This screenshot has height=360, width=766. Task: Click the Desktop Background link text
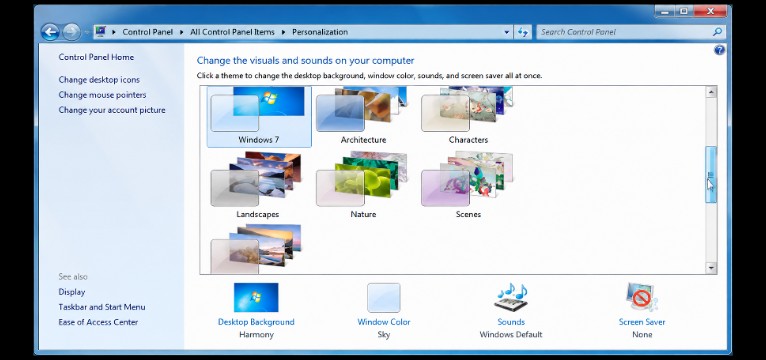256,322
